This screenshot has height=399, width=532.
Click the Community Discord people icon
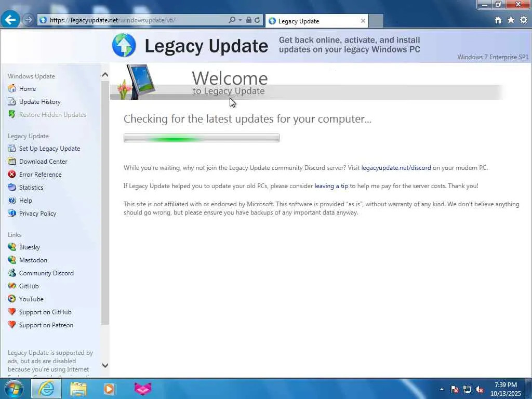pos(12,273)
